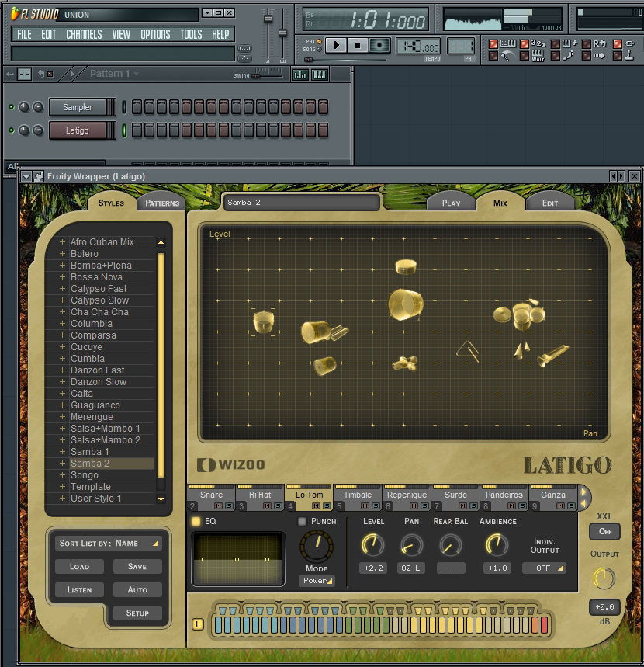Open the piano keyboard editor icon
The width and height of the screenshot is (644, 667).
(x=319, y=75)
